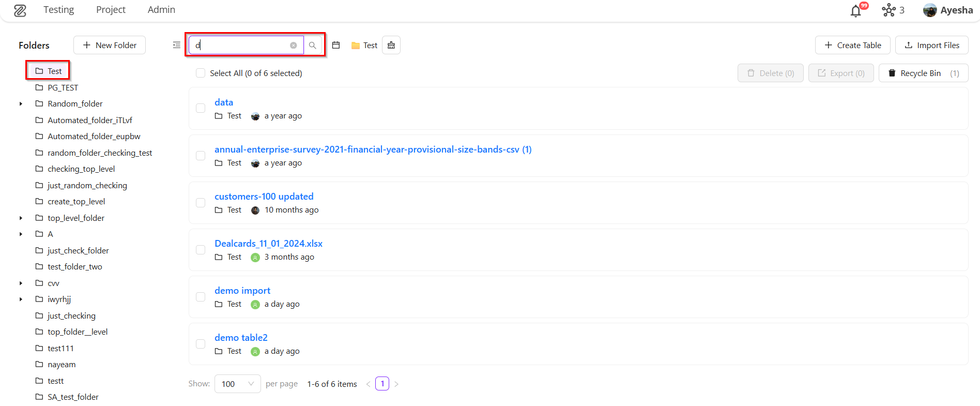The height and width of the screenshot is (406, 980).
Task: Check the Select All checkbox
Action: pos(201,73)
